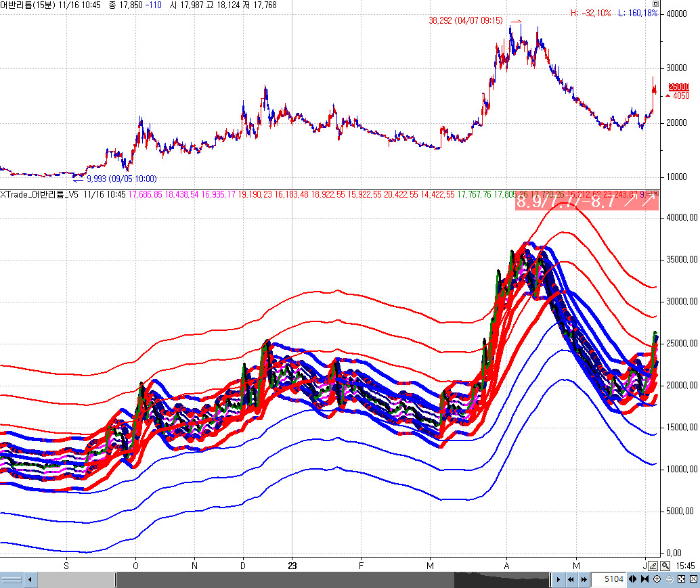Click the scroll-left arrow on chart scrollbar
700x588 pixels.
(30, 580)
